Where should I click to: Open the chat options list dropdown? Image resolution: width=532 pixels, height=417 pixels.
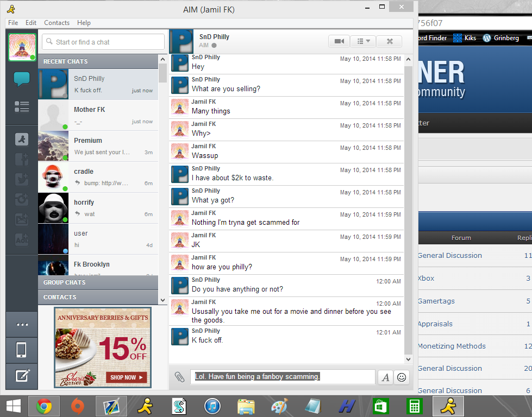(x=362, y=41)
